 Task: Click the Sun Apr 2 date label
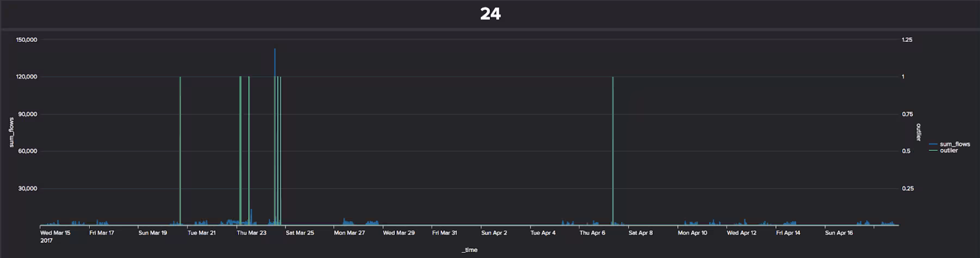coord(494,233)
